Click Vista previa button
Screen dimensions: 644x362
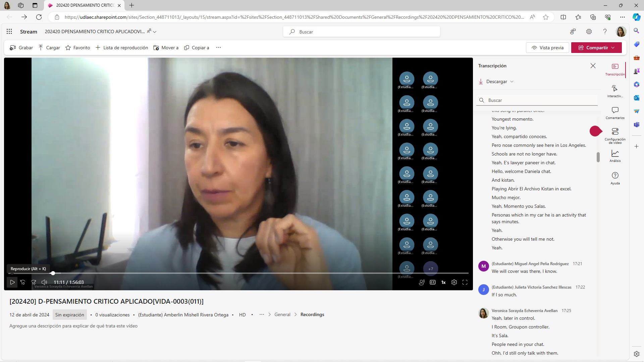[547, 48]
